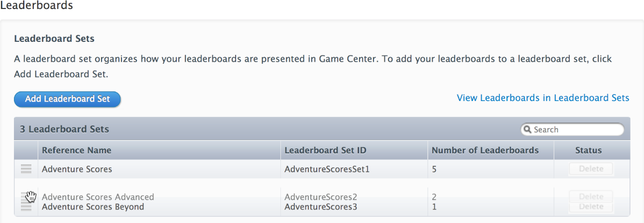The image size is (644, 223).
Task: Click Number of Leaderboards column header
Action: coord(485,150)
